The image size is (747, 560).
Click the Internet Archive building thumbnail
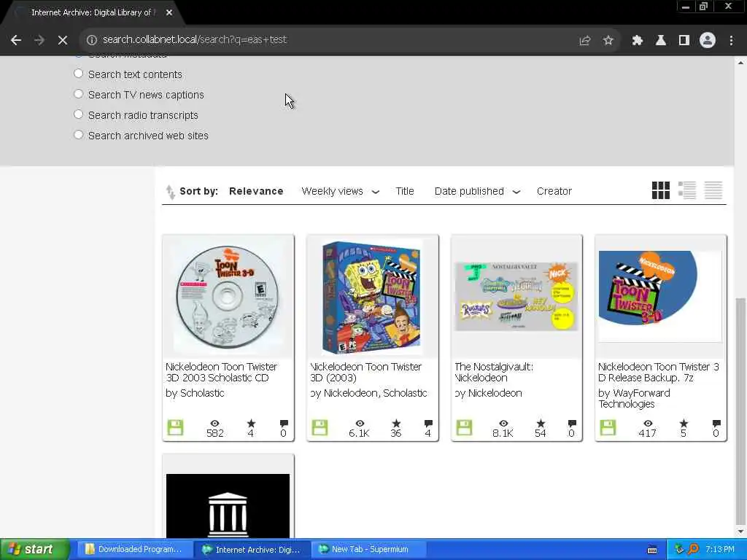pyautogui.click(x=228, y=506)
